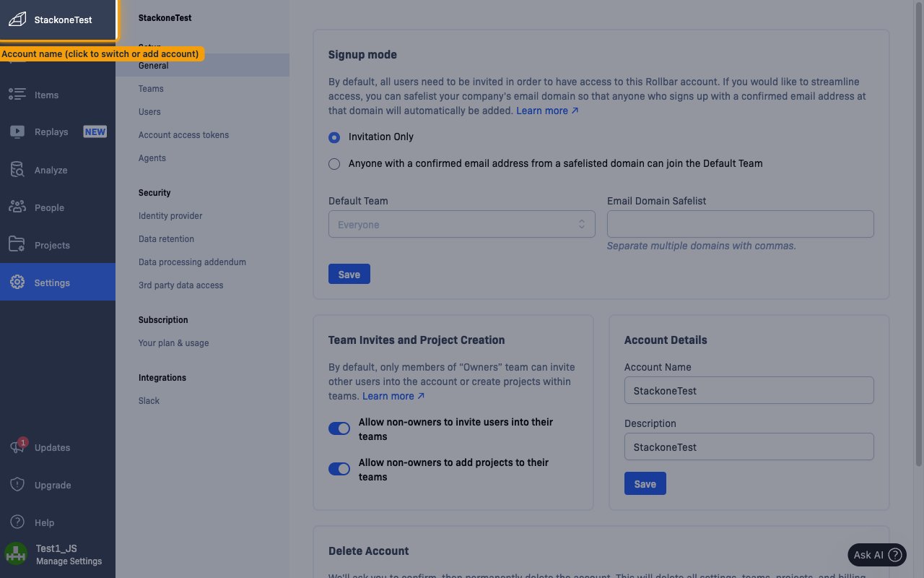The height and width of the screenshot is (578, 924).
Task: Open the Users settings page
Action: coord(149,112)
